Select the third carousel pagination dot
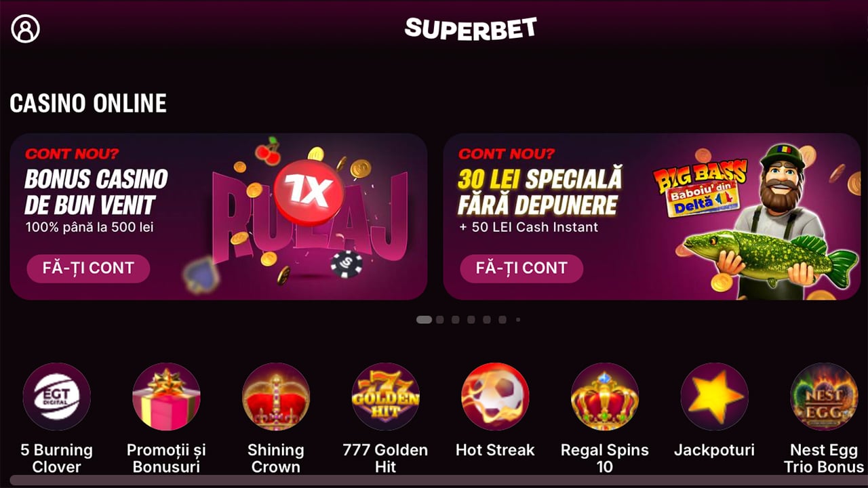This screenshot has width=868, height=488. click(456, 320)
